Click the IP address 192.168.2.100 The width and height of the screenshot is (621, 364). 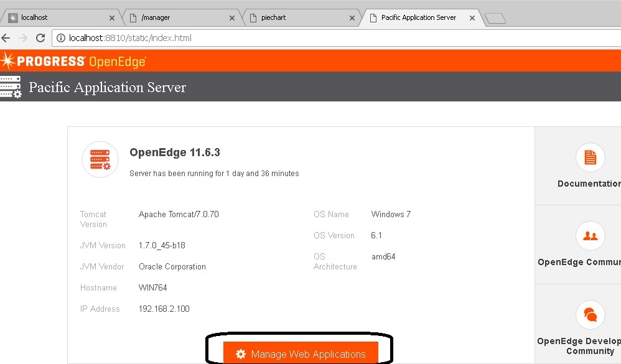tap(164, 309)
